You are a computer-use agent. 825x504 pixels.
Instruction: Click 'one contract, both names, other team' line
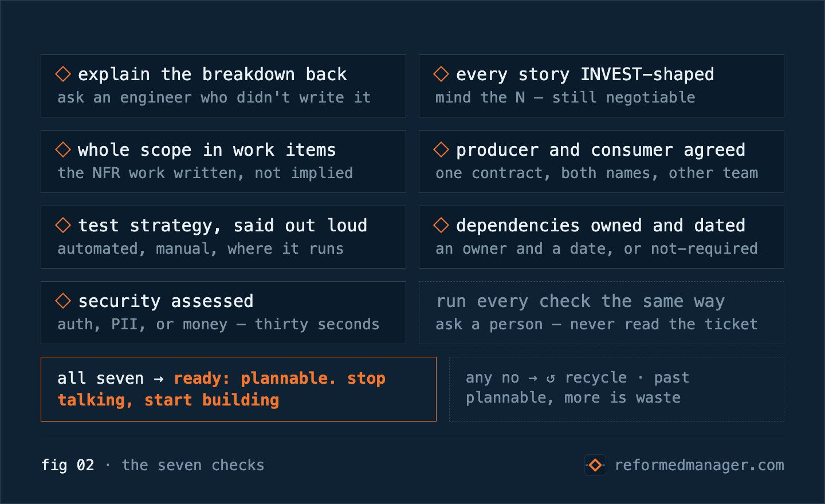point(596,173)
